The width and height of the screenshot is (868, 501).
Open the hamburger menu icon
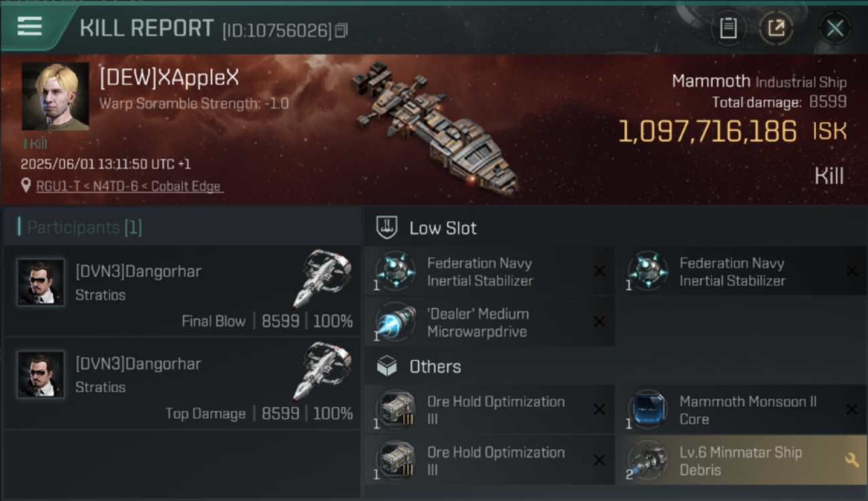[x=29, y=27]
